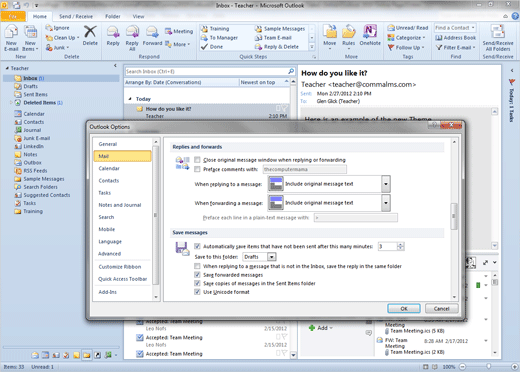Click the Unread/Read icon
The width and height of the screenshot is (520, 372).
pyautogui.click(x=391, y=28)
